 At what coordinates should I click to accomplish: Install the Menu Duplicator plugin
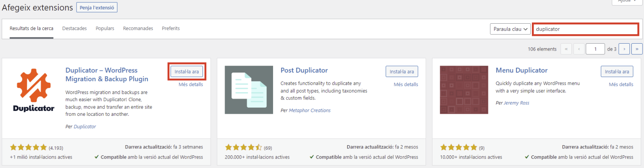pos(617,71)
